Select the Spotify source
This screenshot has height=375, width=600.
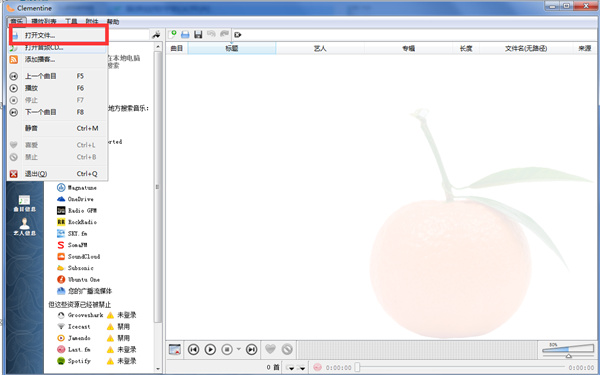click(x=74, y=361)
